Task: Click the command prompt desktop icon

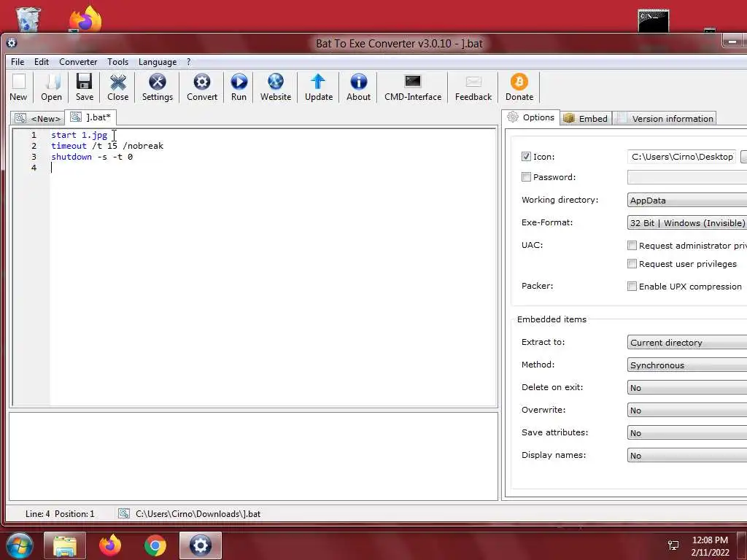Action: (653, 21)
